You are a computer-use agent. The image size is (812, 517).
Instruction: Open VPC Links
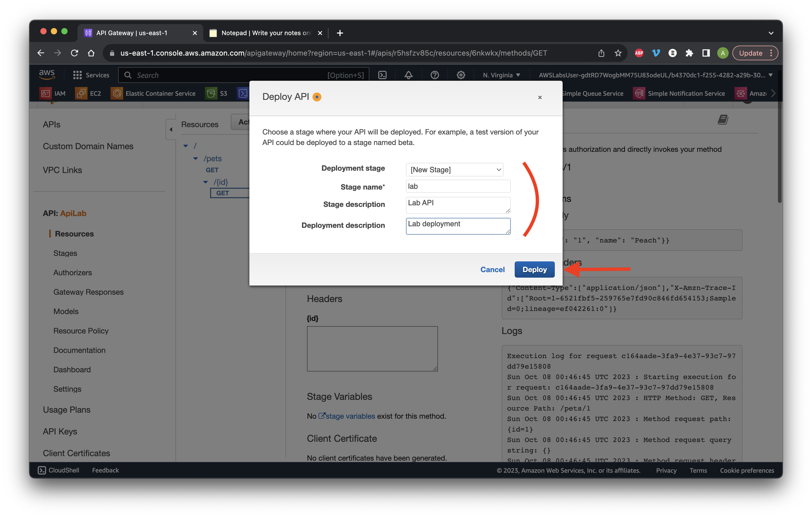tap(62, 170)
